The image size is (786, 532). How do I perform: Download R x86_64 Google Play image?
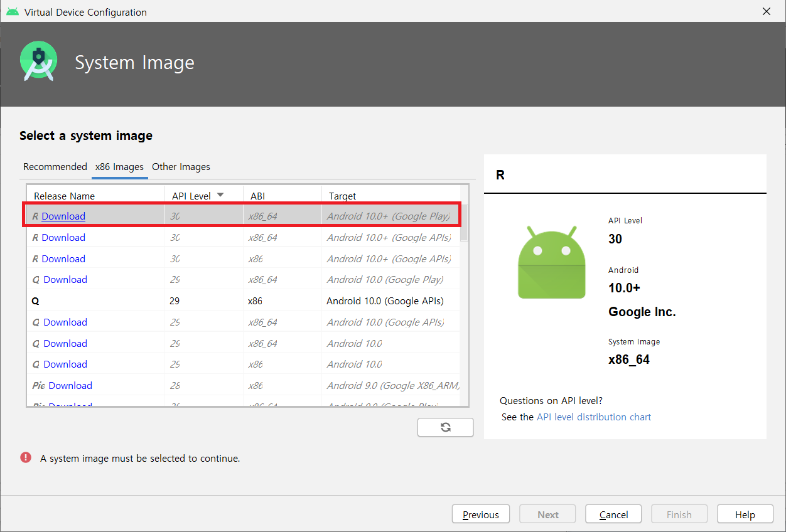[63, 216]
